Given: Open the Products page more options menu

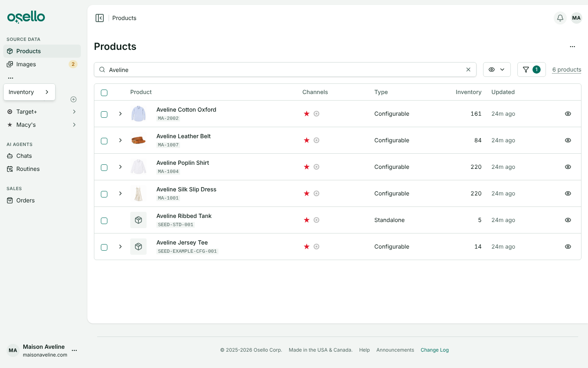Looking at the screenshot, I should (572, 47).
